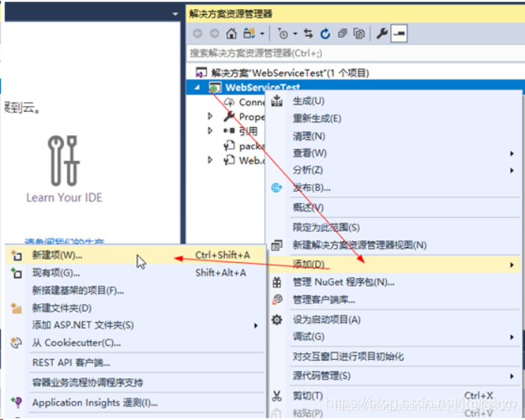
Task: Click the new item icon beside 新建项(W)
Action: (16, 255)
